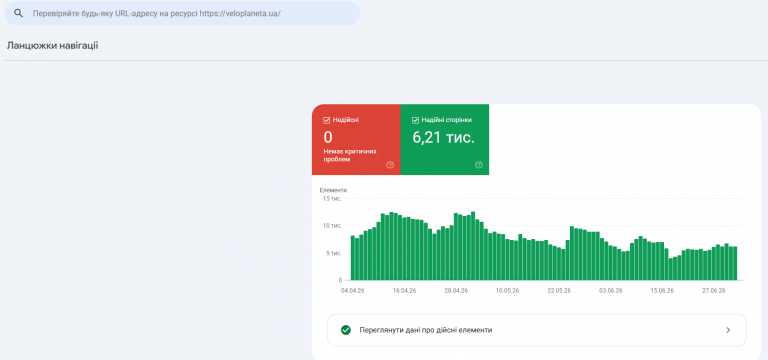Viewport: 768px width, 360px height.
Task: Click the 0 count in red card
Action: [x=328, y=138]
